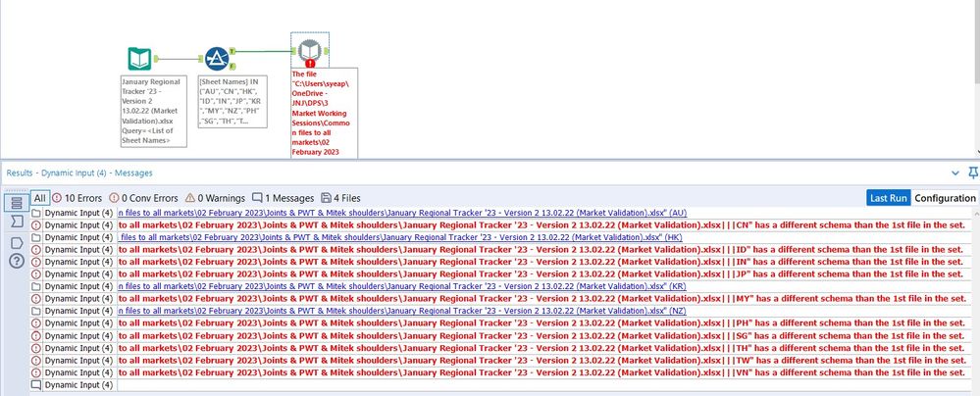Expand the Results window chevron dropdown
This screenshot has width=980, height=396.
coord(955,173)
